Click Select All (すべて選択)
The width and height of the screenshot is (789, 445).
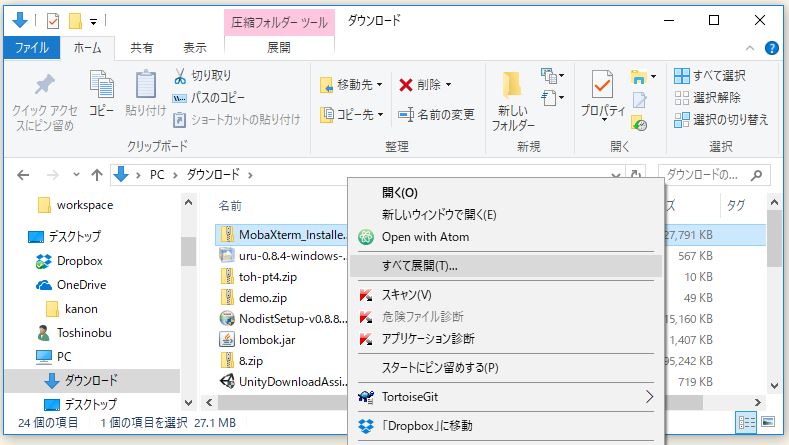(x=709, y=76)
